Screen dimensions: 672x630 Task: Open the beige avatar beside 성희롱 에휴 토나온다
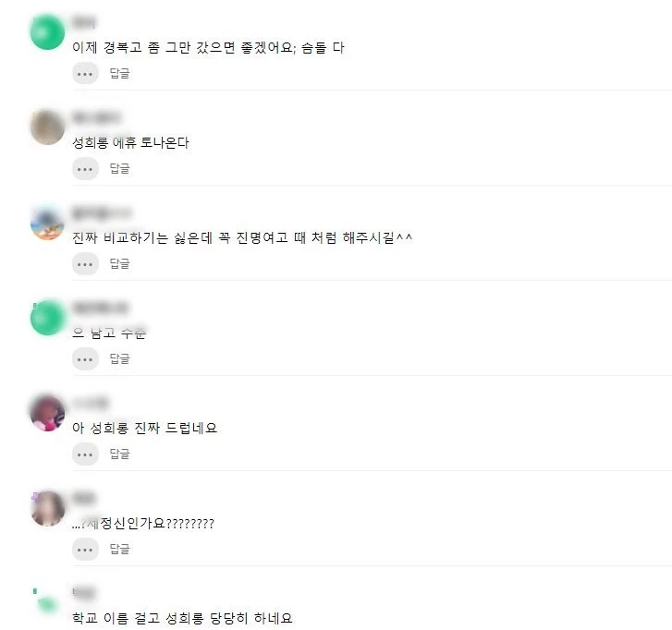47,127
